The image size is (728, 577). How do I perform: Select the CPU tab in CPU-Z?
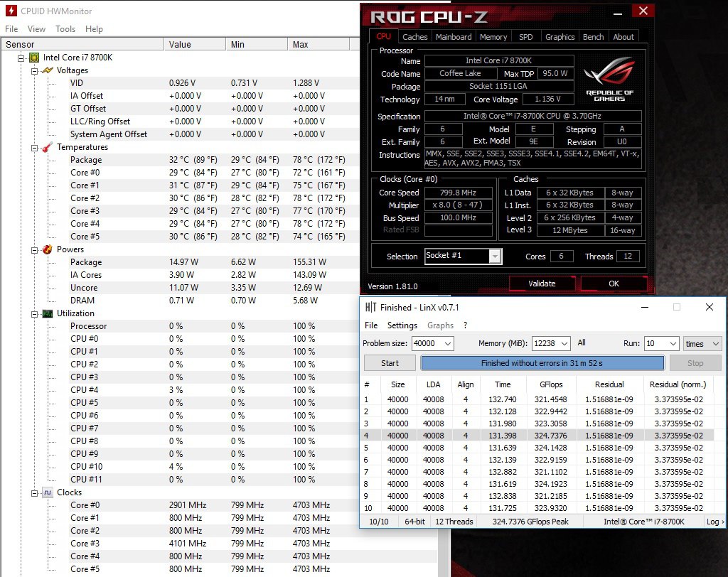click(x=383, y=36)
